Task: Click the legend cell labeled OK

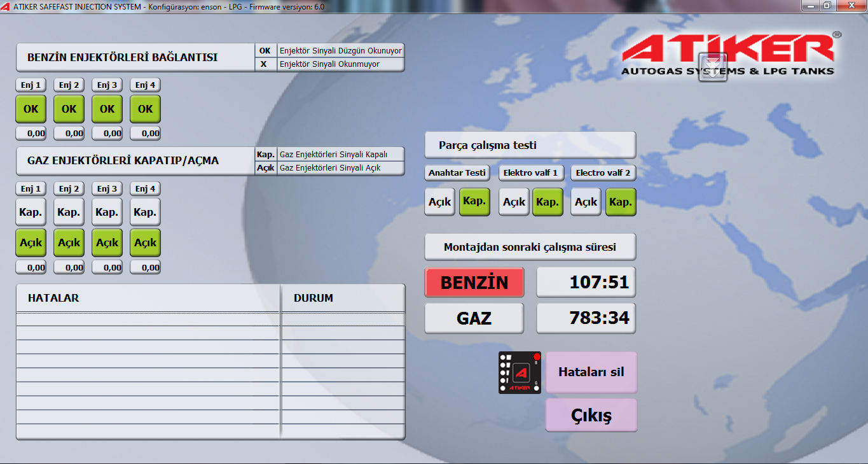Action: click(265, 51)
